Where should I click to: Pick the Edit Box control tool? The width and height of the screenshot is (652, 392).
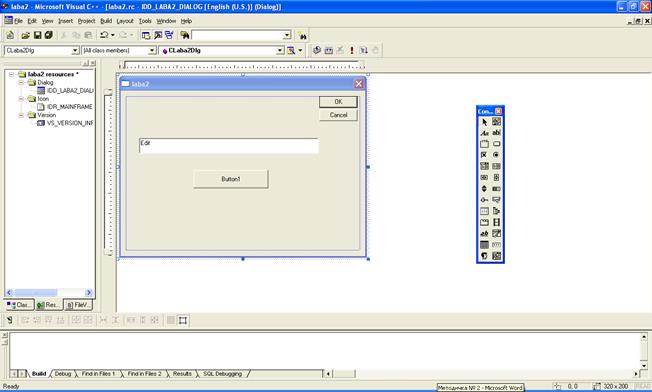(x=496, y=133)
